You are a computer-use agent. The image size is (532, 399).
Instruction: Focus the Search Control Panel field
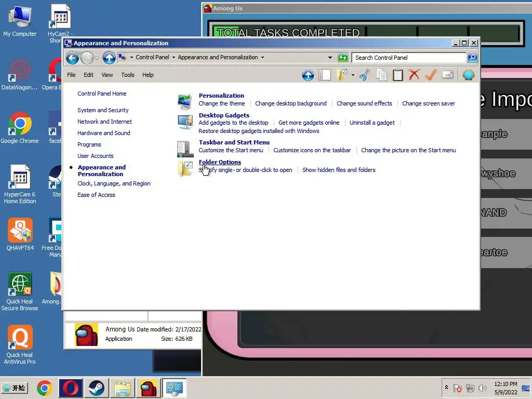pos(408,58)
